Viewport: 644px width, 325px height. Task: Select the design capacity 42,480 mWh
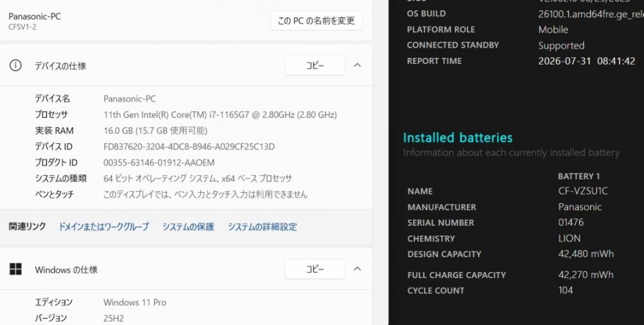coord(586,254)
